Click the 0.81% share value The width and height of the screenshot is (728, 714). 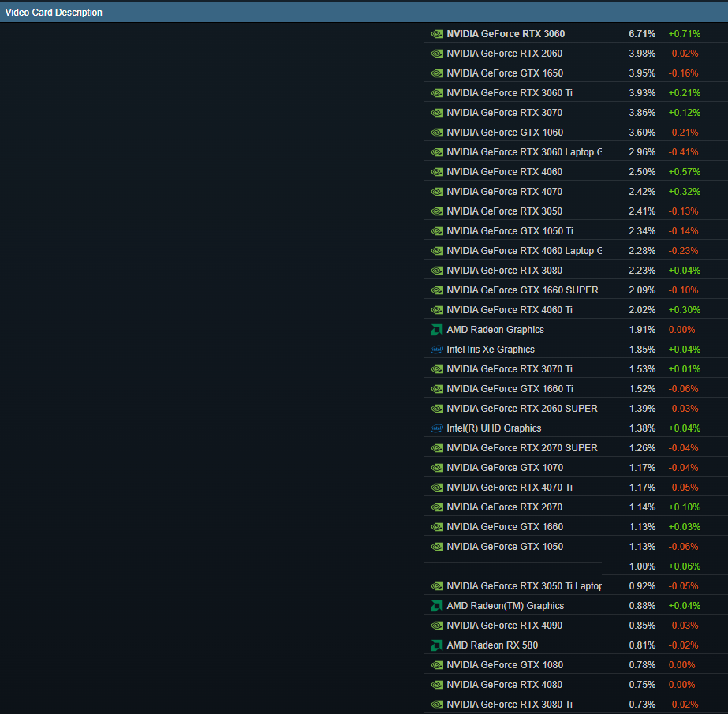[642, 645]
